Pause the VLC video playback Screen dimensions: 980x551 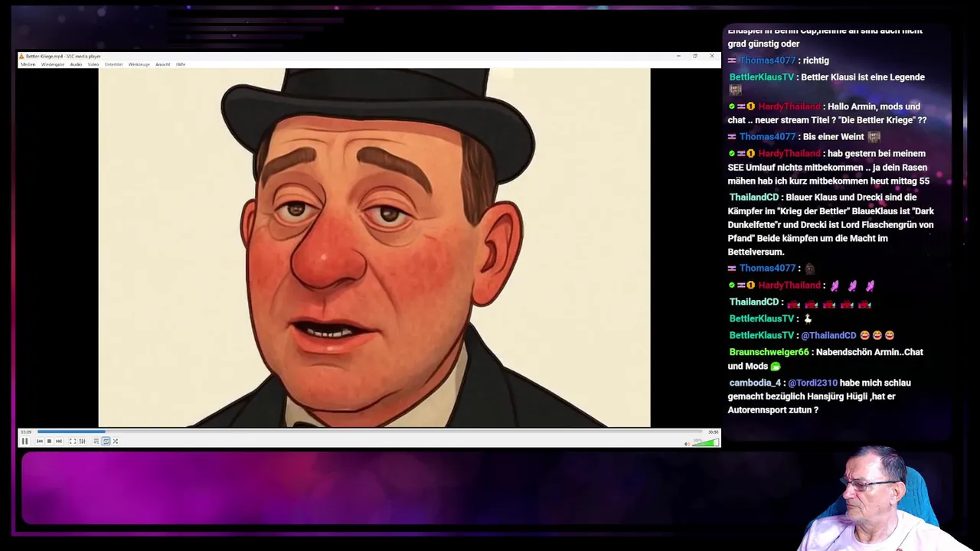24,441
